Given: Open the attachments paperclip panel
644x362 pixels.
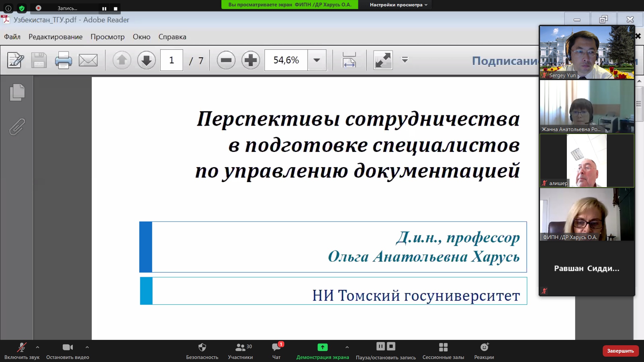Looking at the screenshot, I should point(17,127).
